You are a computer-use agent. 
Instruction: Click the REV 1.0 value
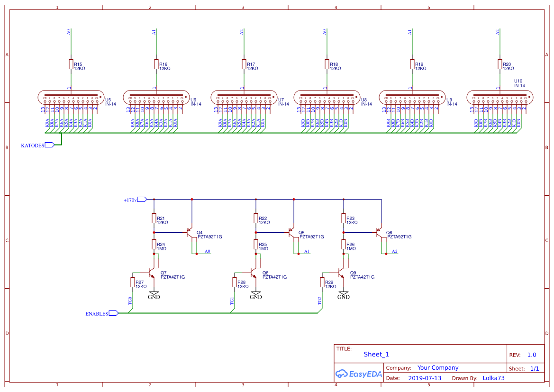[x=532, y=354]
